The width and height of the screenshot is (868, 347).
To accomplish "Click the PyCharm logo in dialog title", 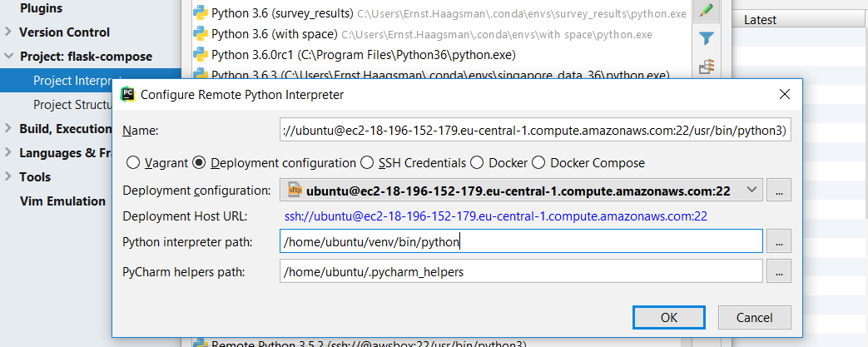I will point(127,95).
